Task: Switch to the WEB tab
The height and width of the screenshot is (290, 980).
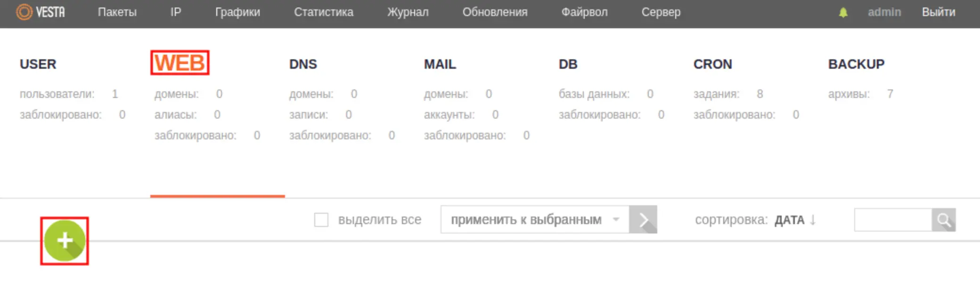Action: pyautogui.click(x=180, y=63)
